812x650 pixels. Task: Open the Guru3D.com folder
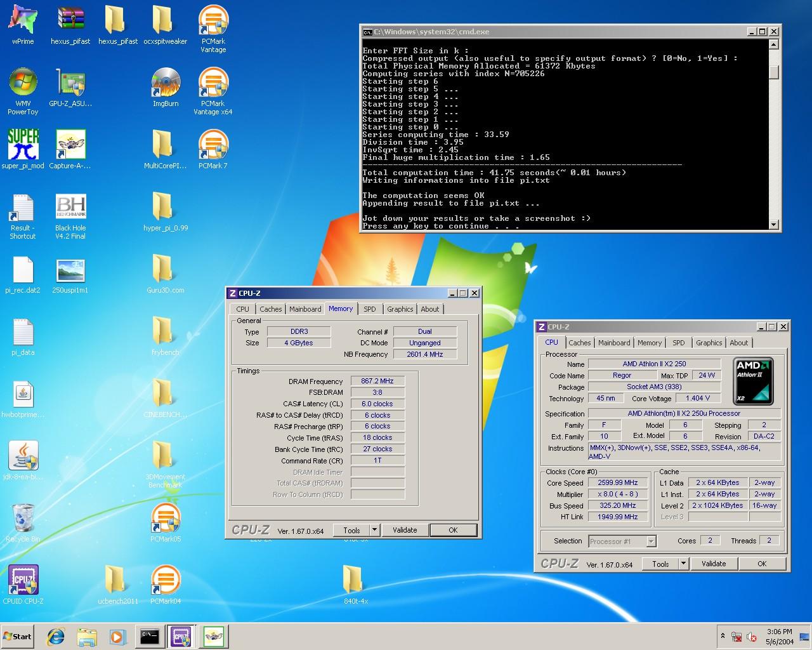coord(165,274)
